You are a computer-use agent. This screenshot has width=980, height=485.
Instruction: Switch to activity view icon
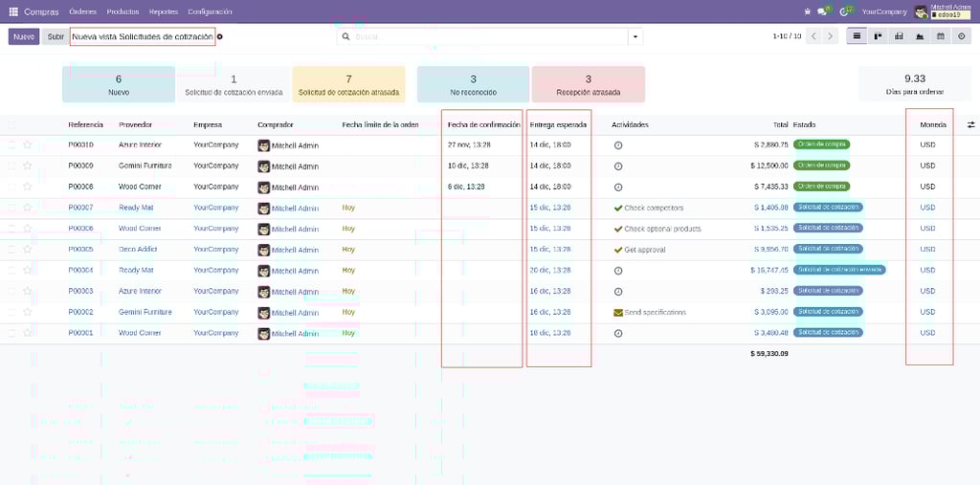(961, 36)
